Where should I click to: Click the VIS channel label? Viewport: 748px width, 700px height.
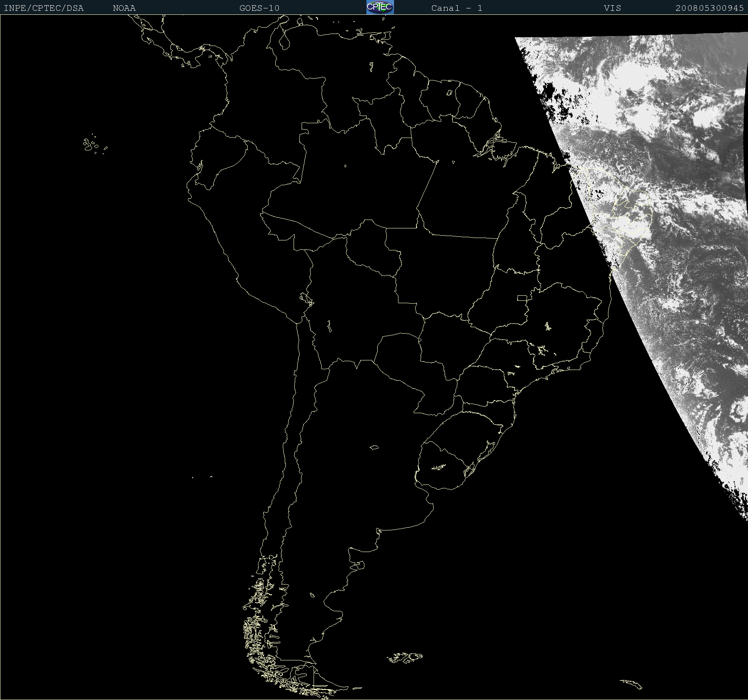[612, 8]
